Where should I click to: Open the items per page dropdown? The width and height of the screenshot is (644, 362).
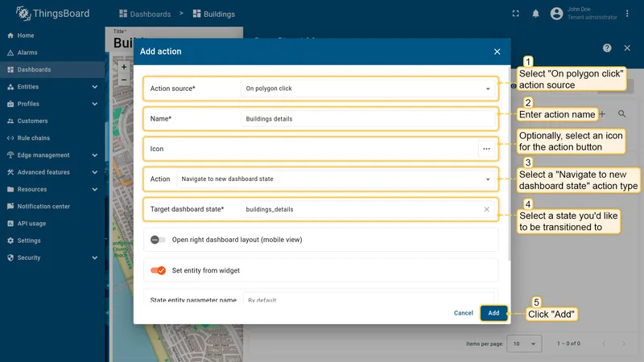click(x=524, y=343)
